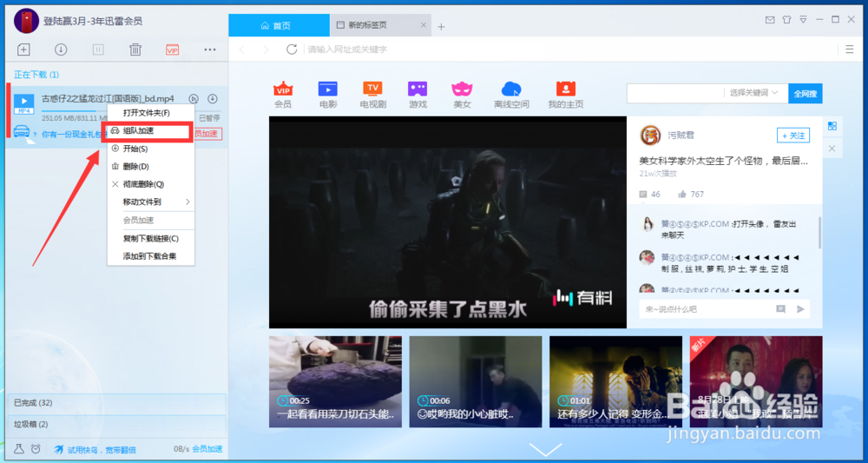This screenshot has height=463, width=868.
Task: Click the user avatar at top left
Action: [x=25, y=21]
